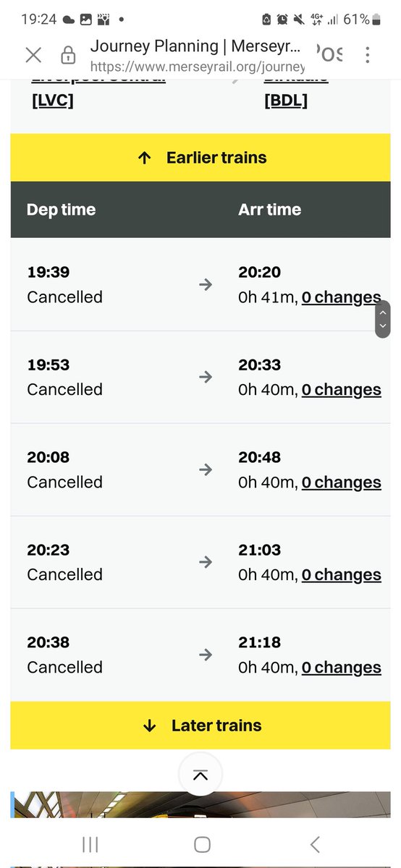
Task: Close the browser tab with X icon
Action: pyautogui.click(x=33, y=55)
